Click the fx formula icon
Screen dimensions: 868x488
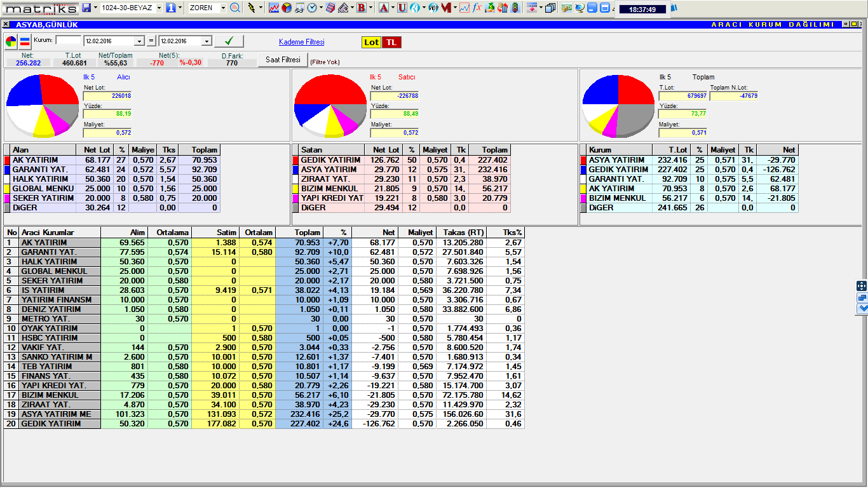pyautogui.click(x=477, y=8)
